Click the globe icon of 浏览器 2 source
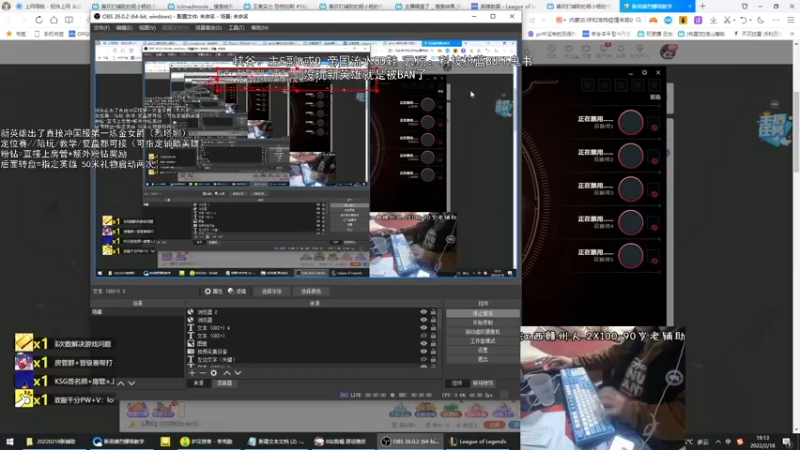Viewport: 800px width, 450px height. tap(190, 312)
